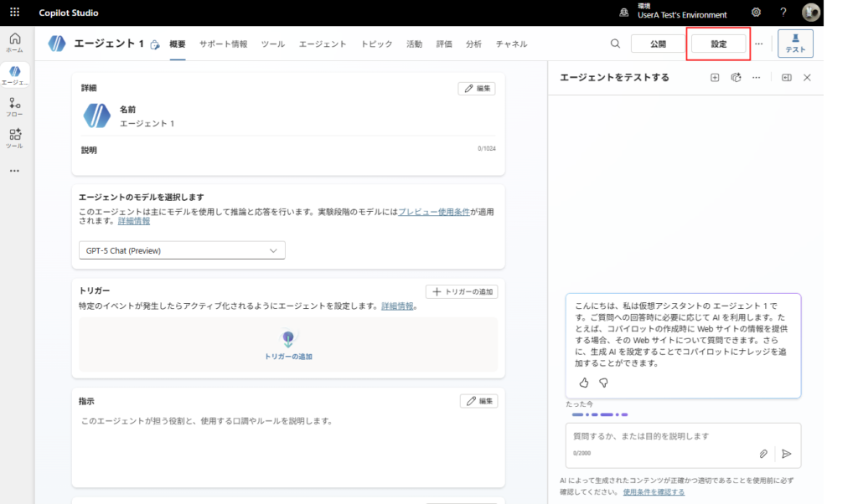
Task: Click the search magnifier icon
Action: click(x=615, y=44)
